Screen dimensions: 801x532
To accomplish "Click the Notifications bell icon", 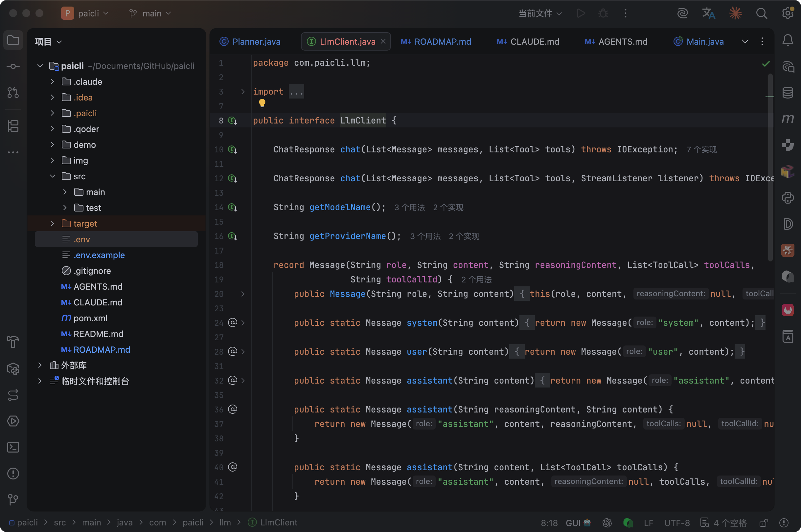I will [x=788, y=40].
